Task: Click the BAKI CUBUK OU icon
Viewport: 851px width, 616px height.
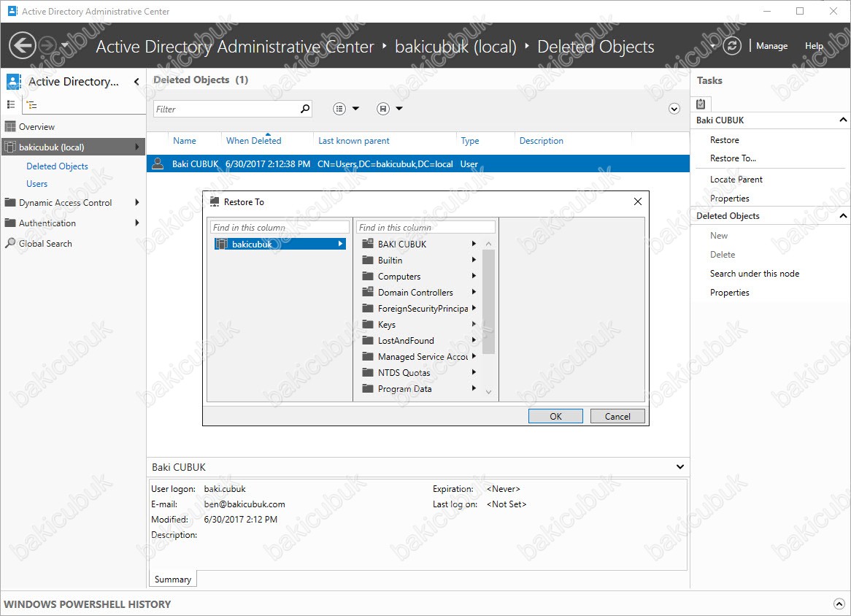Action: point(368,244)
